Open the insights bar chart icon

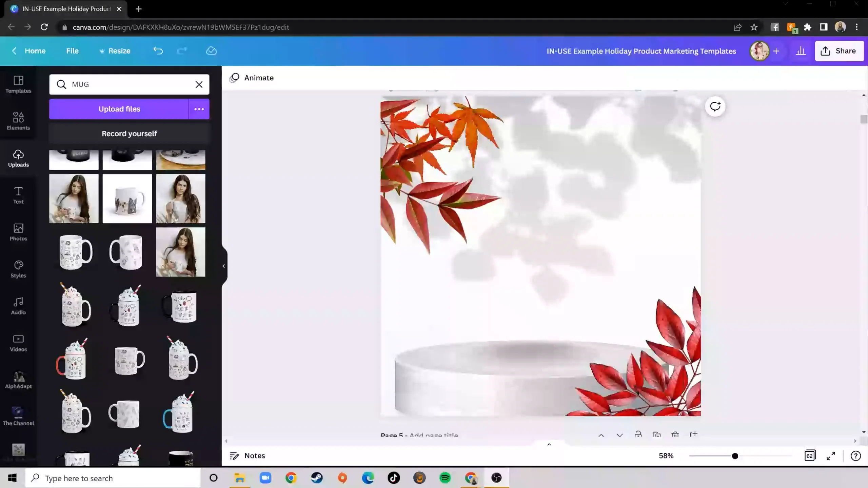(801, 51)
